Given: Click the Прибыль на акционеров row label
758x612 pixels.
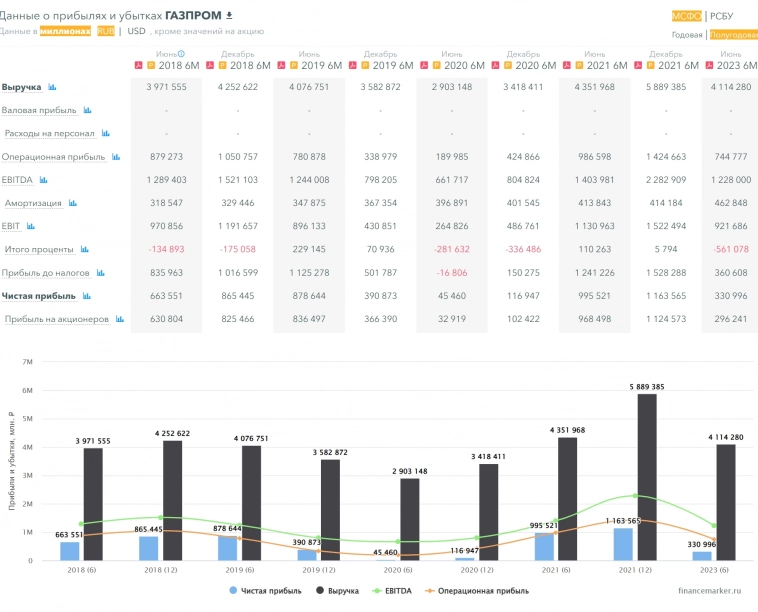Looking at the screenshot, I should (57, 319).
